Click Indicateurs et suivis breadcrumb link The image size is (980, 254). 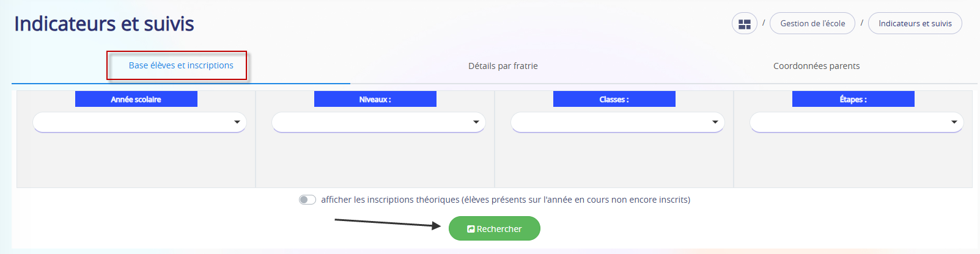point(915,24)
